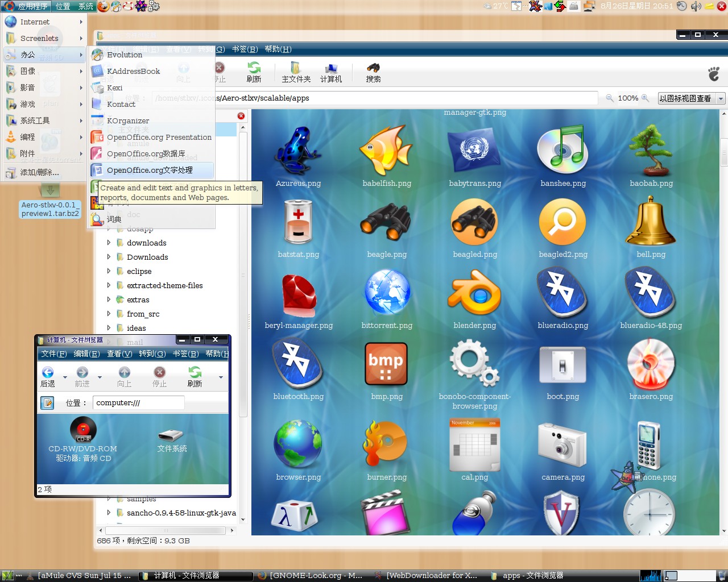Switch to WebDownloader for X taskbar window
This screenshot has width=728, height=582.
pos(428,575)
